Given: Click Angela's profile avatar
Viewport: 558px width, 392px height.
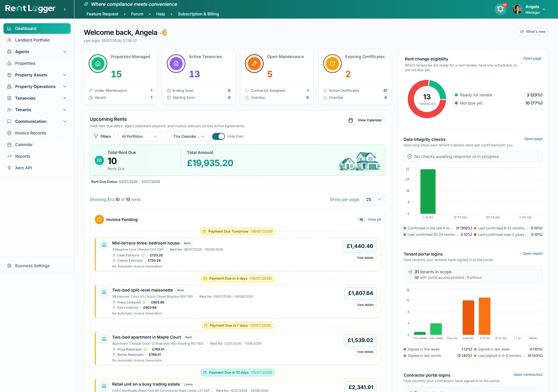Looking at the screenshot, I should click(517, 9).
